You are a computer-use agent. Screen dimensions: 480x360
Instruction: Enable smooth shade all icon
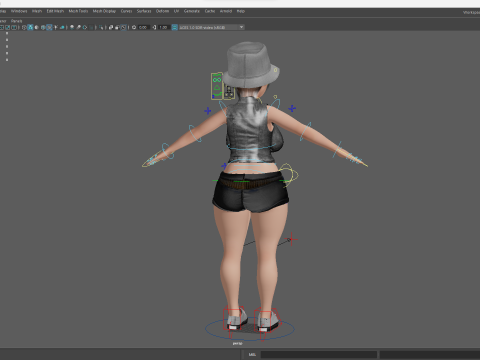(x=30, y=27)
